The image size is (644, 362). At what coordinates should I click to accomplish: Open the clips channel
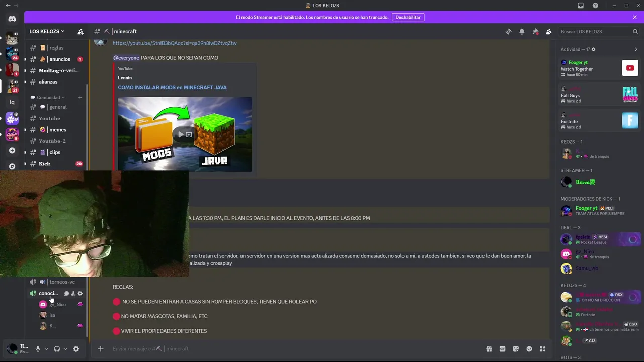click(56, 152)
